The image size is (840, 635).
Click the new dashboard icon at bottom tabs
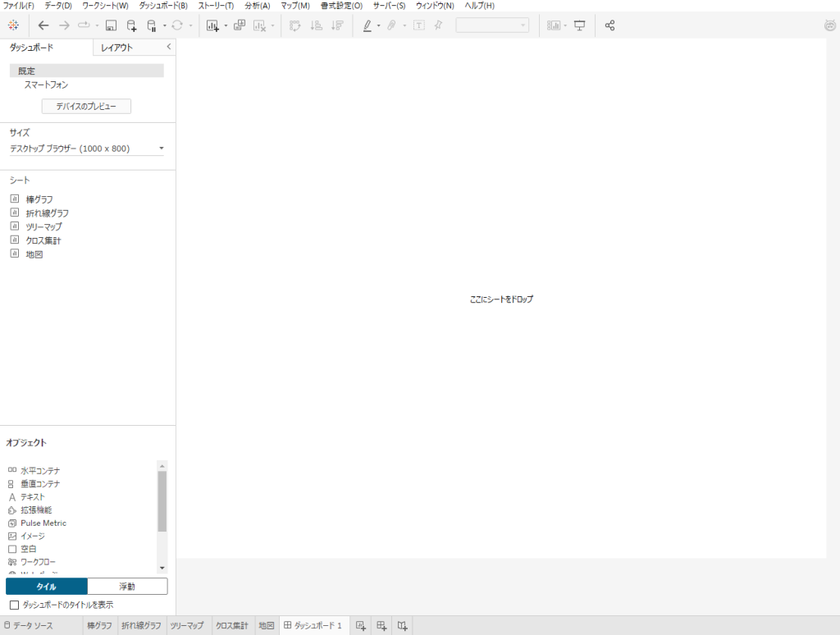coord(381,626)
